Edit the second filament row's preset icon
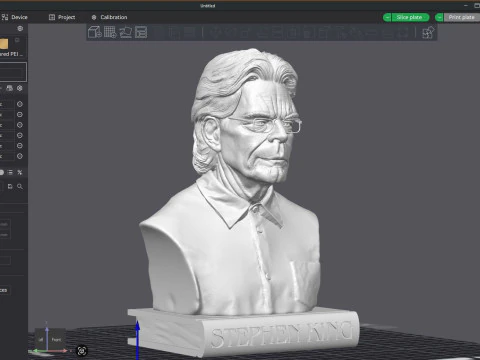480x360 pixels. pos(20,114)
